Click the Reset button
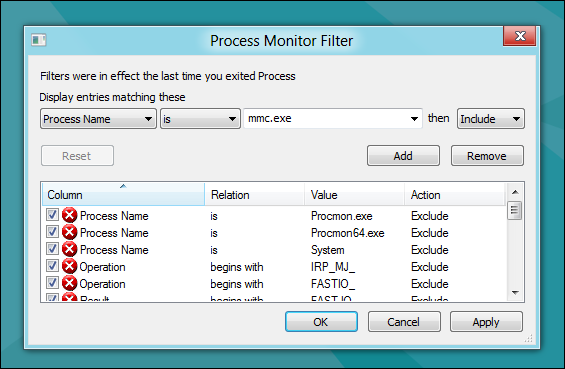The height and width of the screenshot is (369, 565). [x=77, y=156]
